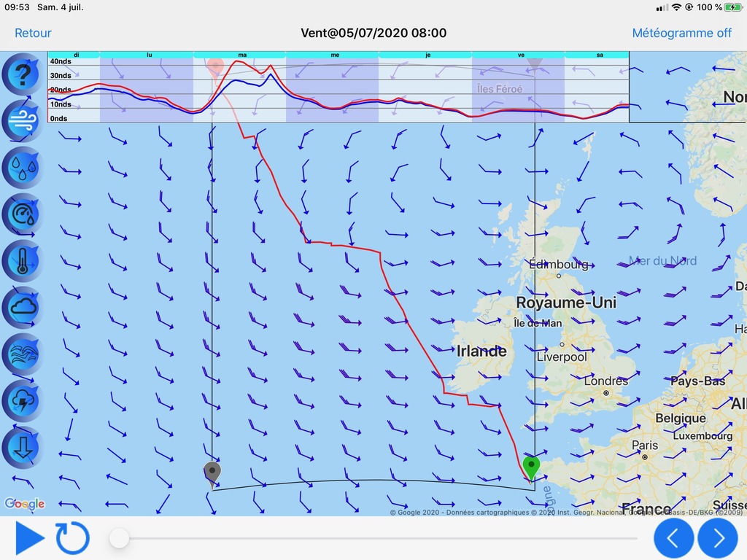
Task: Tap the 40nds wind scale label
Action: (61, 61)
